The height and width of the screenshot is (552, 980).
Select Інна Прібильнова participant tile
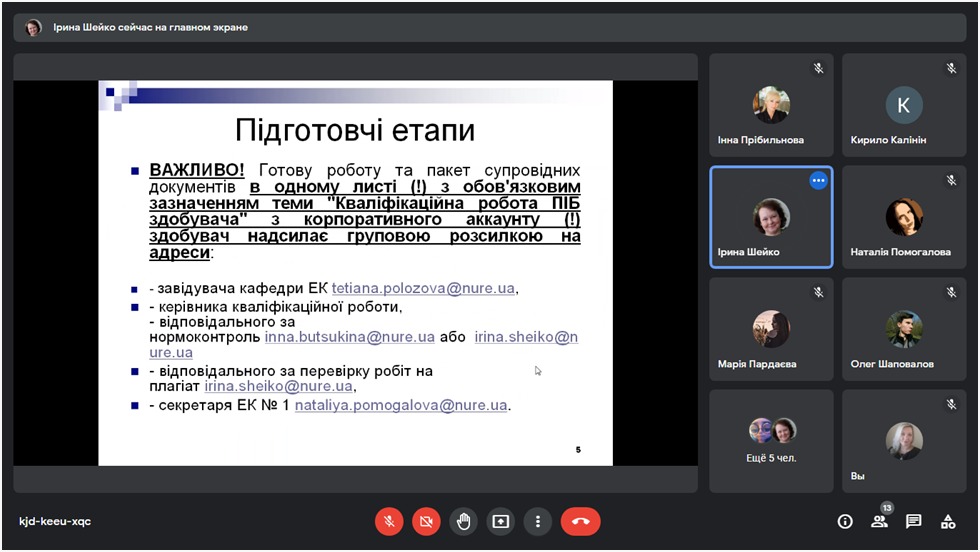(771, 104)
